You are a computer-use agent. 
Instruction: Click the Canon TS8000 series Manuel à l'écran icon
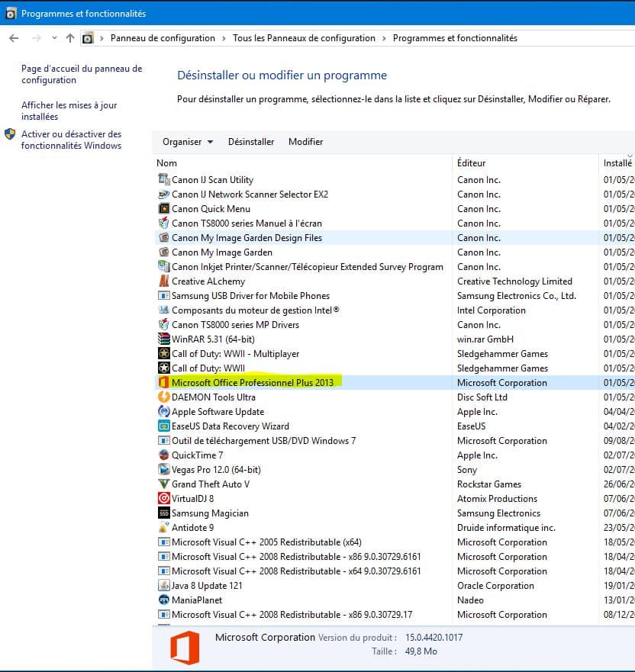(164, 223)
